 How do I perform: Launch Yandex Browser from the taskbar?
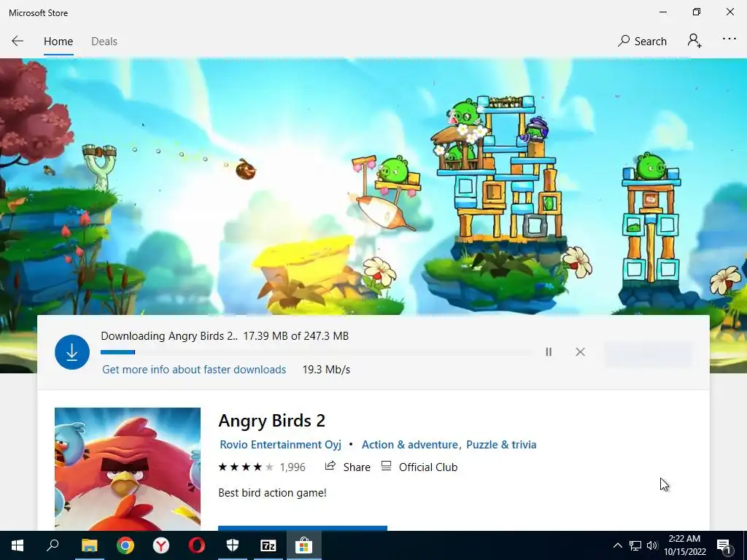click(161, 545)
